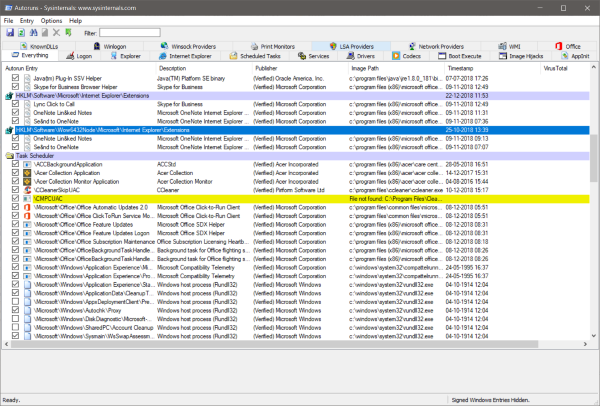
Task: Click the Find binoculars icon
Action: point(34,33)
